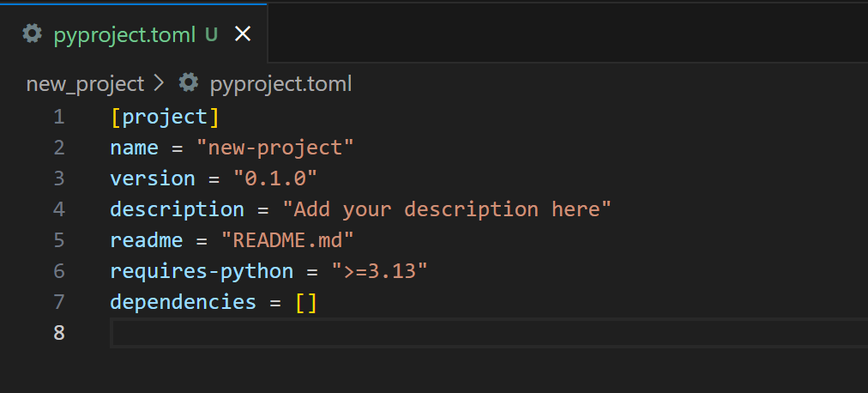Click line number 4 in the gutter

pyautogui.click(x=58, y=209)
